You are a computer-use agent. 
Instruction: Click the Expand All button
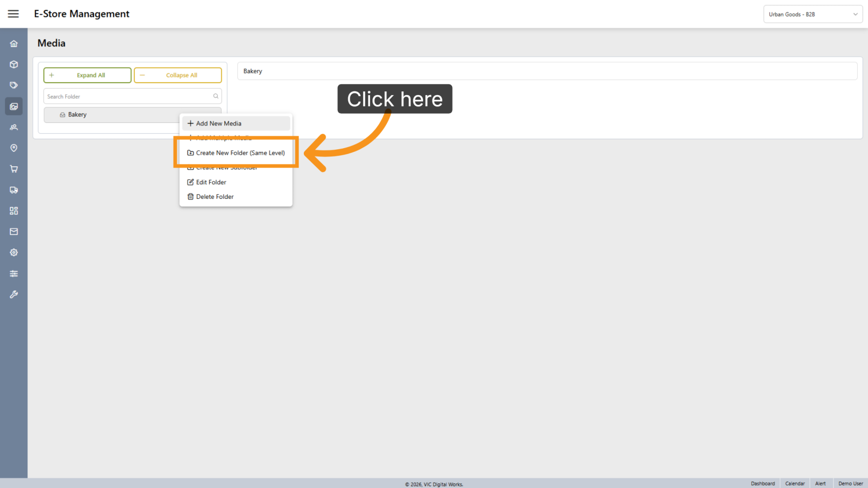[x=87, y=75]
